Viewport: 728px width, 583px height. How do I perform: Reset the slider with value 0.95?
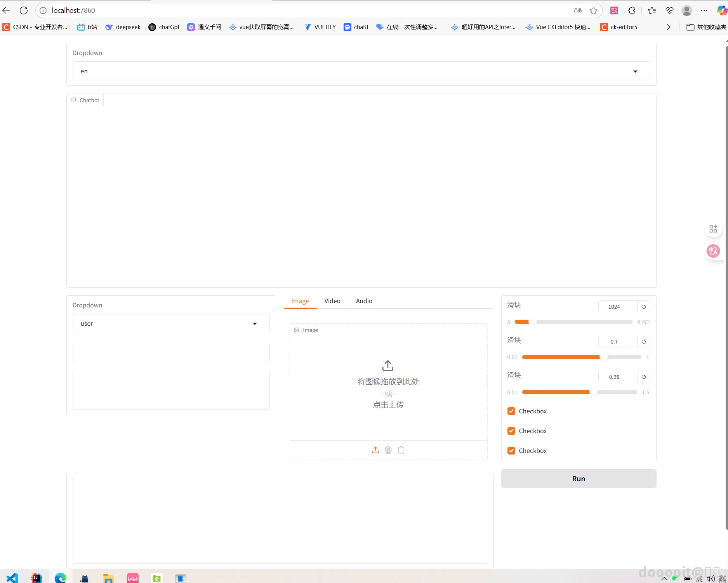644,377
